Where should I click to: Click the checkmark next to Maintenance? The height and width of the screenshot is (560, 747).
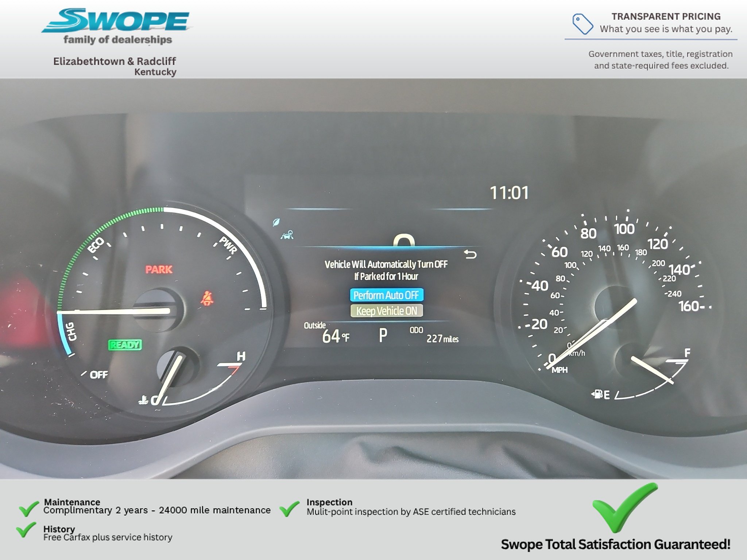29,508
